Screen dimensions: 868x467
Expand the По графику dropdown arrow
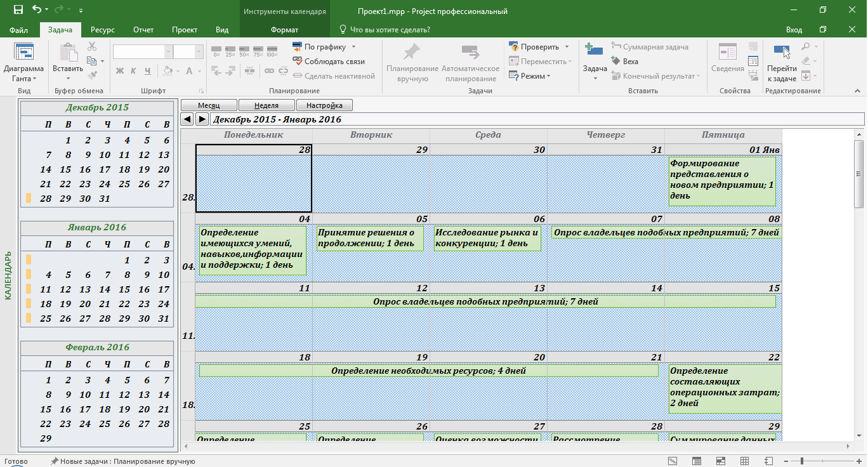[353, 47]
